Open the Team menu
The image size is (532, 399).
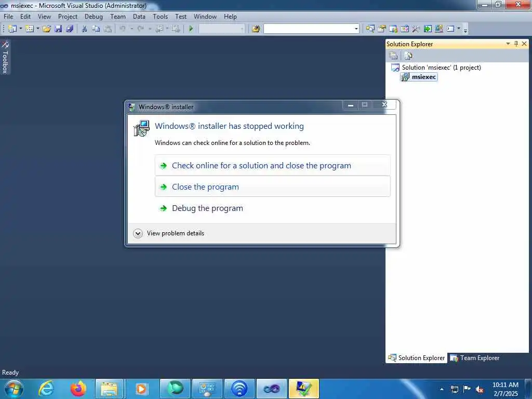(x=118, y=17)
